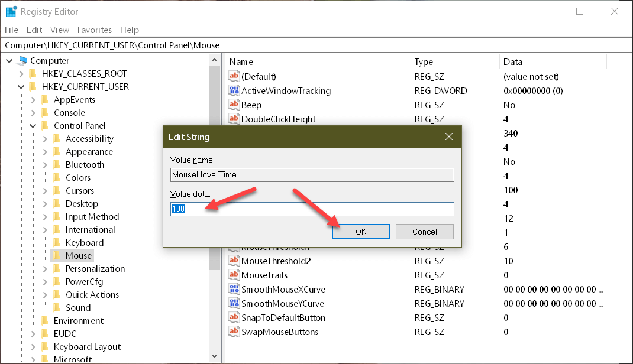
Task: Click the ActiveWindowTracking DWORD icon
Action: (234, 90)
